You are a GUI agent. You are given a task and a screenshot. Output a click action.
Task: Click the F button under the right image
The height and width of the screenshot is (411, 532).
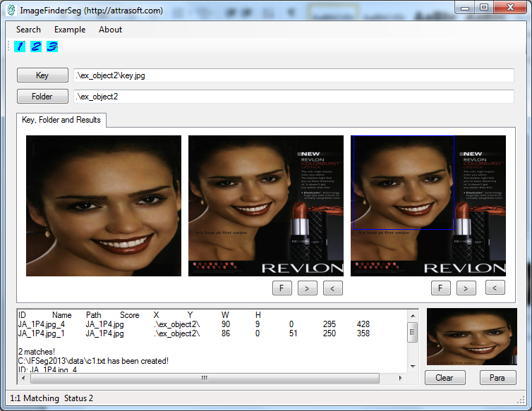point(441,288)
